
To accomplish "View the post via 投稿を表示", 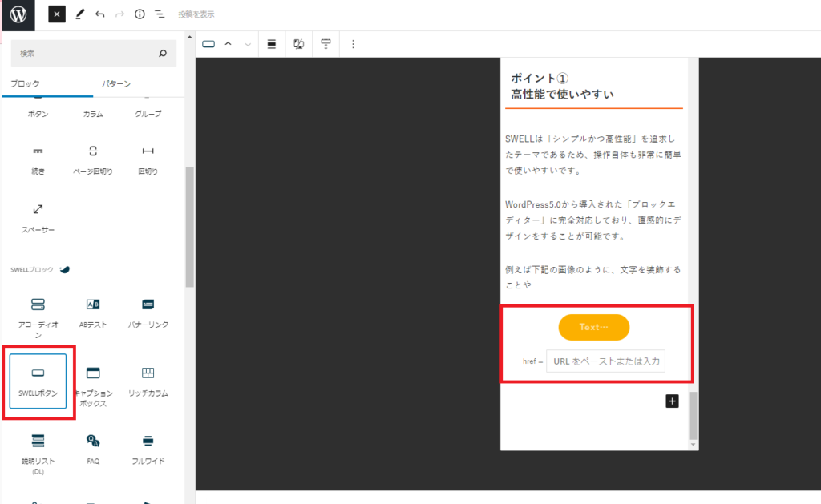I will click(x=196, y=14).
